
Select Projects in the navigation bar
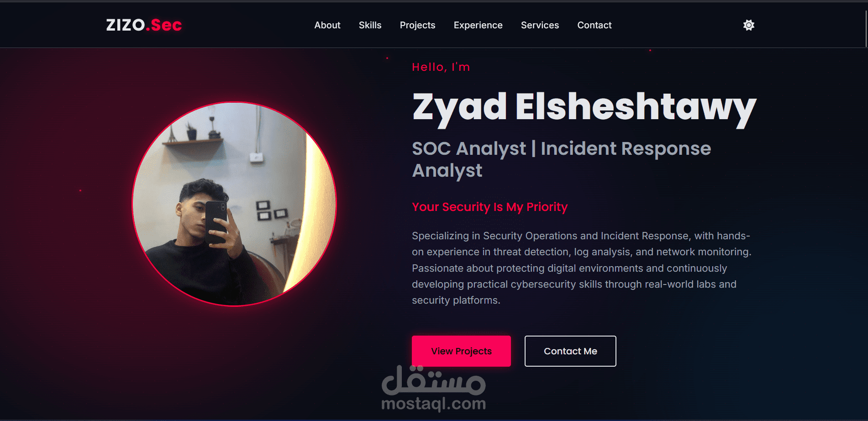pos(417,25)
